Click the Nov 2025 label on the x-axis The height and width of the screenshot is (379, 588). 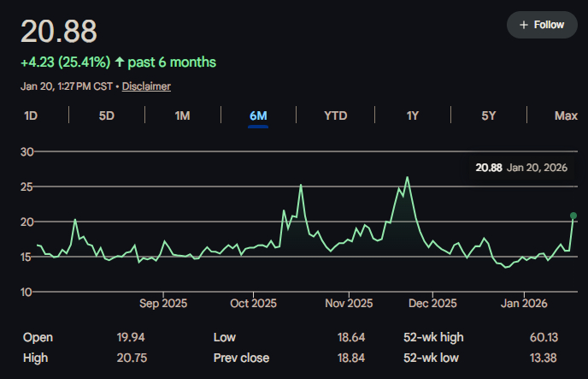click(x=349, y=303)
